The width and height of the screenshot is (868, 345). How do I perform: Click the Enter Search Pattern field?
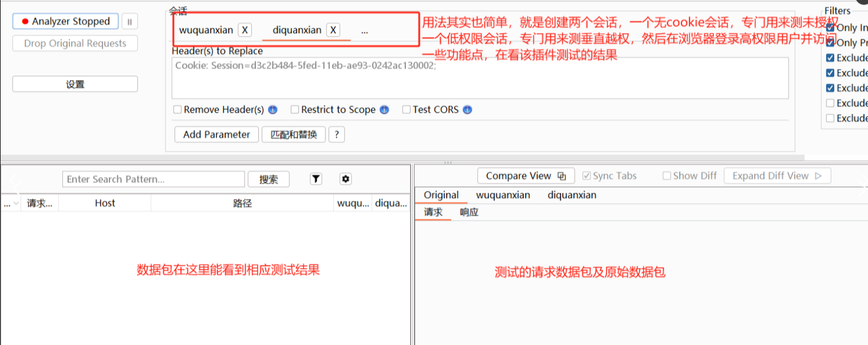click(x=153, y=179)
